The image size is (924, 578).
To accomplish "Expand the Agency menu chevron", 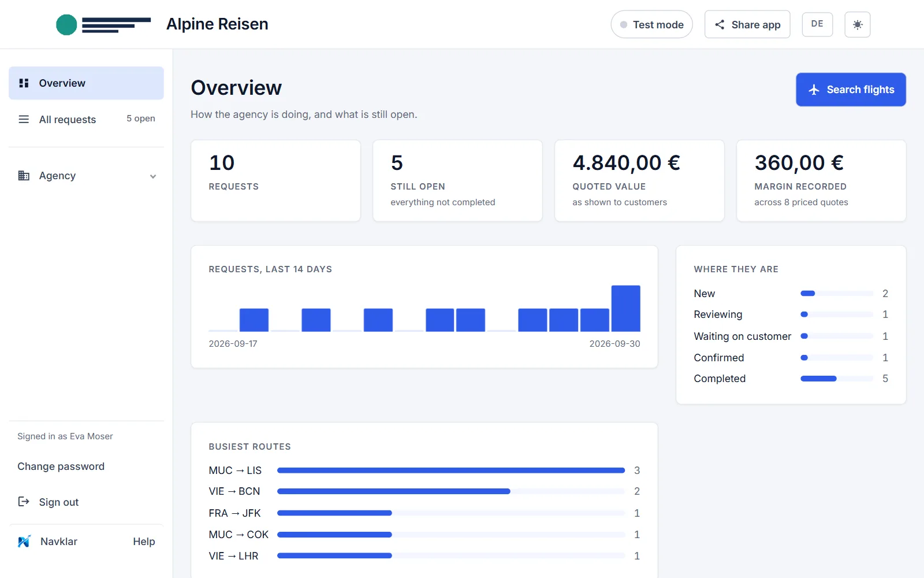I will click(153, 176).
